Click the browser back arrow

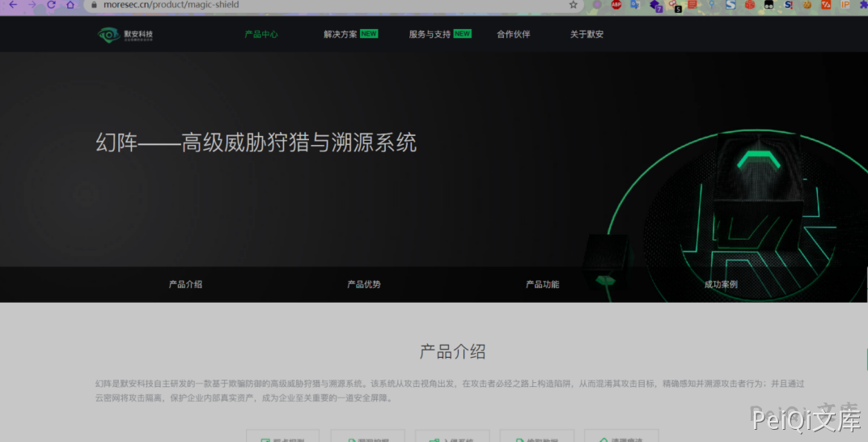point(12,5)
